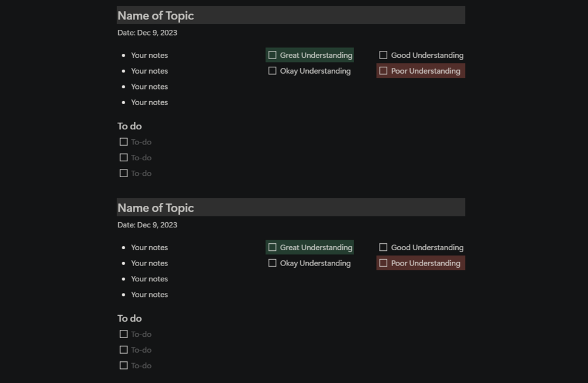Check the second To-do item in top section
The width and height of the screenshot is (588, 383).
point(123,157)
